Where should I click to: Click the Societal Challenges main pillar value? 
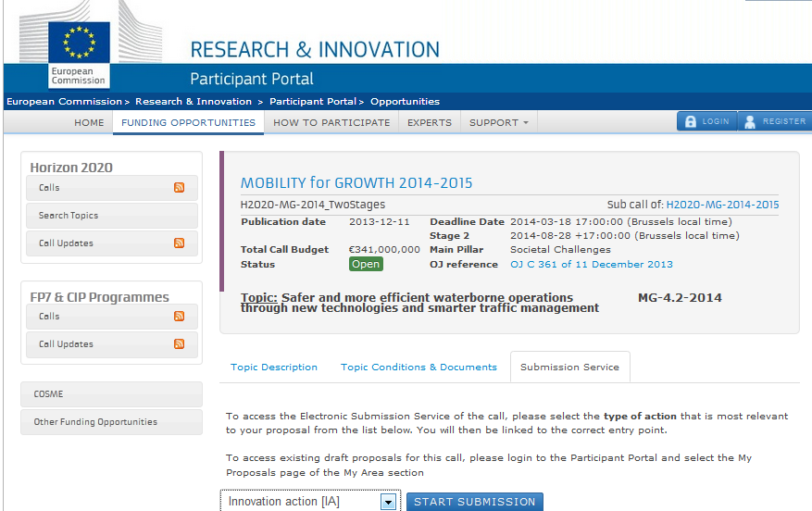click(560, 250)
